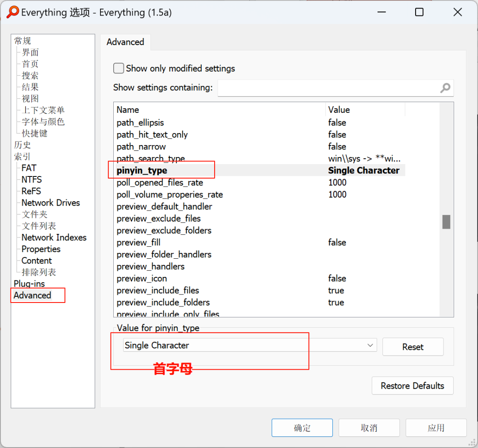
Task: Select the preview_exclude_folders setting row
Action: (260, 230)
